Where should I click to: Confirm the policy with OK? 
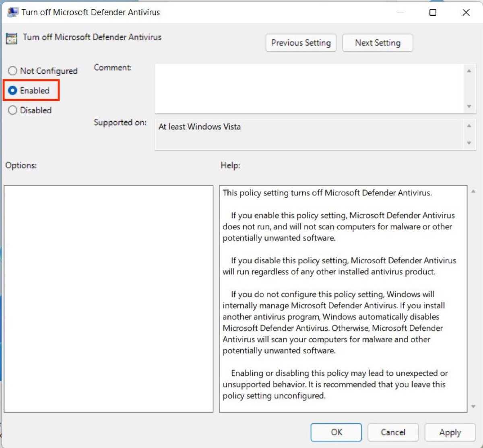pyautogui.click(x=336, y=432)
